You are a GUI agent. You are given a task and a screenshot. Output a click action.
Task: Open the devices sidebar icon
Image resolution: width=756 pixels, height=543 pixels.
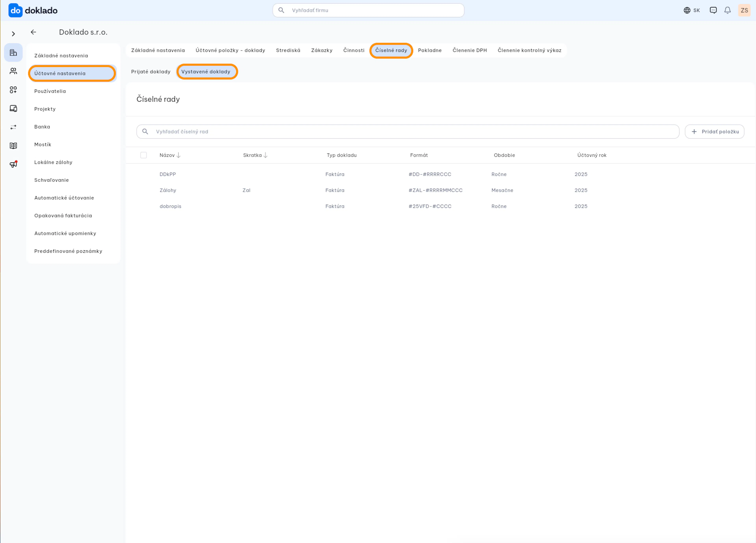tap(13, 108)
